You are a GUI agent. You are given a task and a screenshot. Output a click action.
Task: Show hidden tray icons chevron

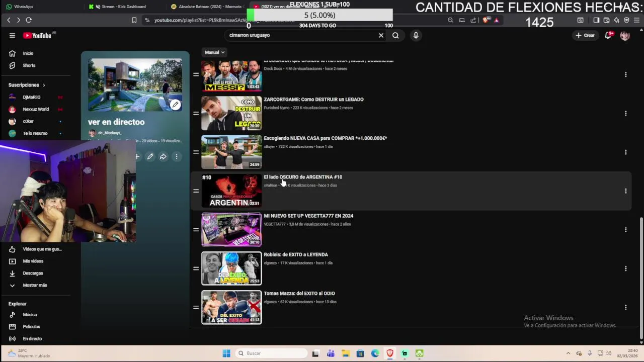(x=568, y=353)
